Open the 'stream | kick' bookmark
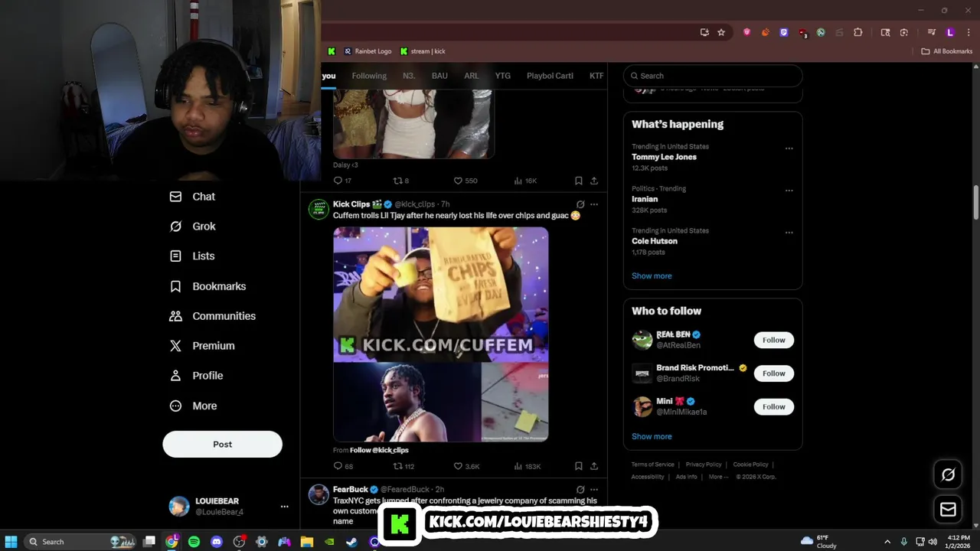 coord(422,51)
